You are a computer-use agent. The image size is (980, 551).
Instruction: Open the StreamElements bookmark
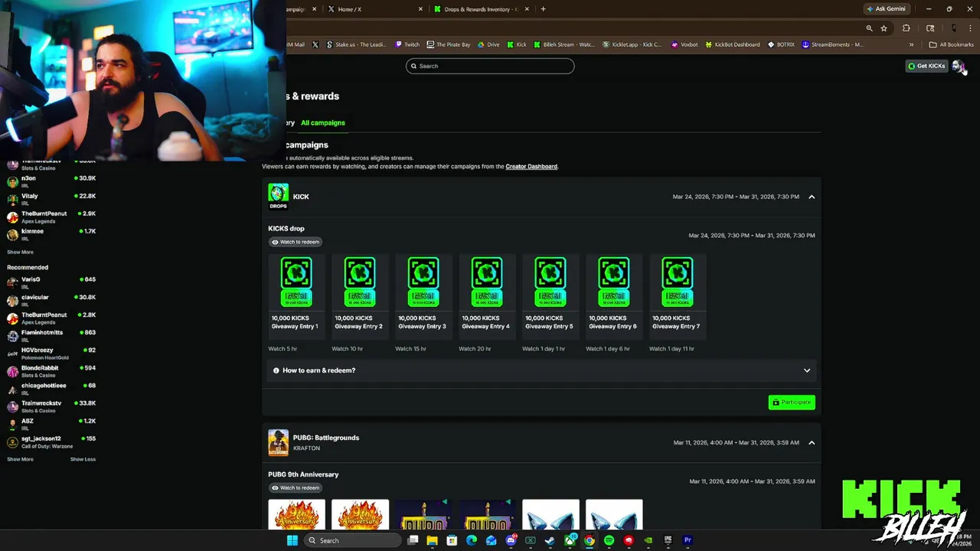[x=833, y=44]
